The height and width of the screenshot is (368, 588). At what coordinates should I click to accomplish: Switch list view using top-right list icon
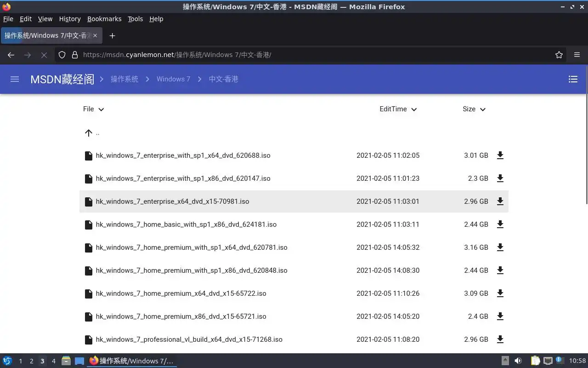pos(573,79)
